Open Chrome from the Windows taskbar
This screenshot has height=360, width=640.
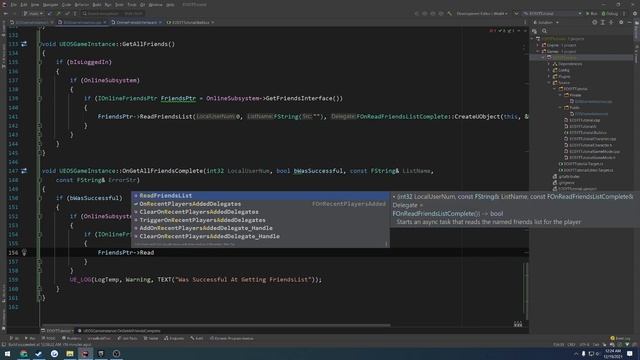click(x=24, y=353)
